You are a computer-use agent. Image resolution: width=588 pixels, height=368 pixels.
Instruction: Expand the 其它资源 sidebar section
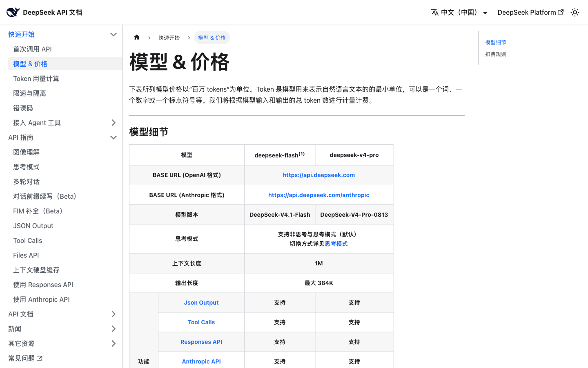coord(114,343)
